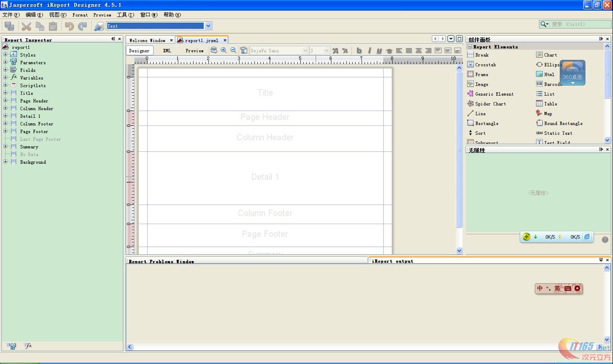Minimize the Report Inspector panel
Viewport: 613px width, 364px height.
coord(113,39)
